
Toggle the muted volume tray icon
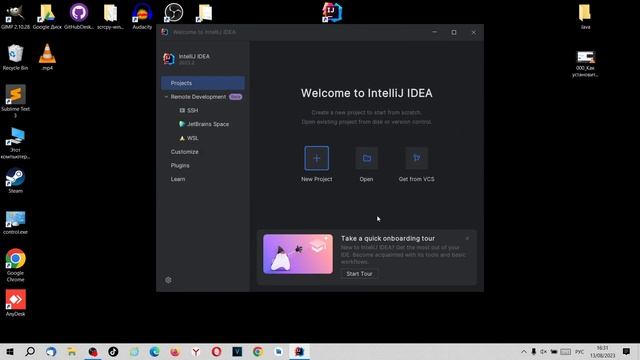click(544, 351)
